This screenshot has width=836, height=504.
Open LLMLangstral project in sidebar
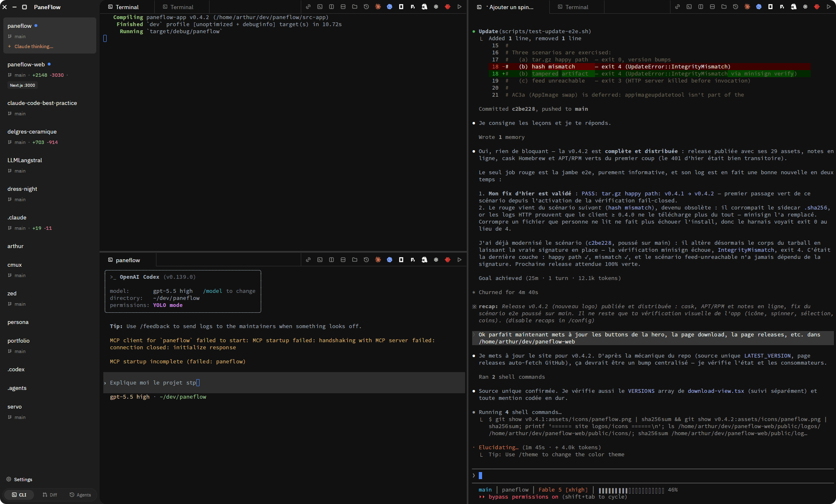coord(50,165)
